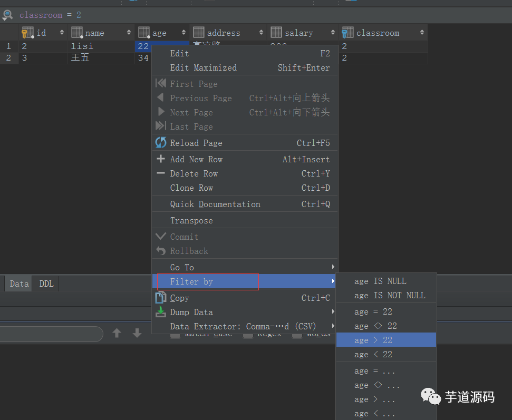Switch to the Data tab
The width and height of the screenshot is (512, 420).
[x=19, y=284]
